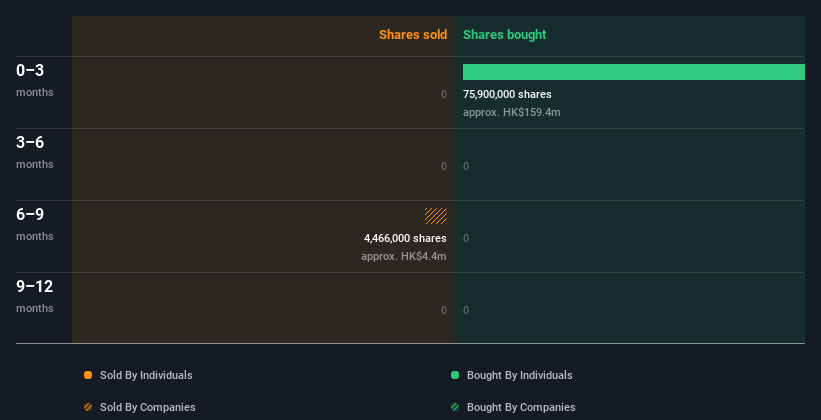Screen dimensions: 821x420
Task: Click the hatched orange 6–9 months sold bar
Action: 436,216
